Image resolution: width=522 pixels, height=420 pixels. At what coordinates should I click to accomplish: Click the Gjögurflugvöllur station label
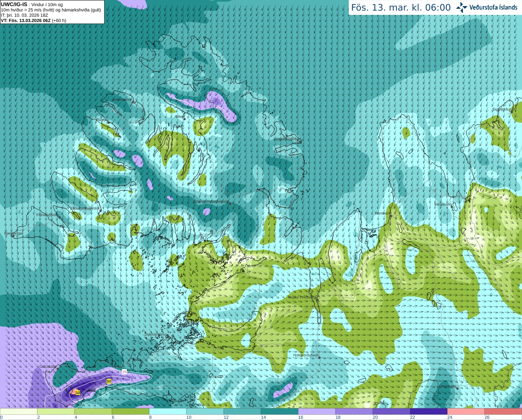click(x=287, y=139)
